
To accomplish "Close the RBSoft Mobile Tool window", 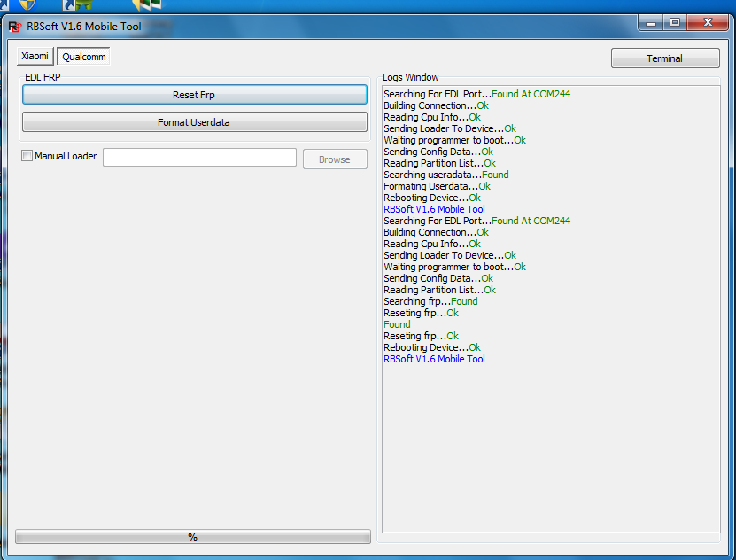I will pyautogui.click(x=708, y=22).
